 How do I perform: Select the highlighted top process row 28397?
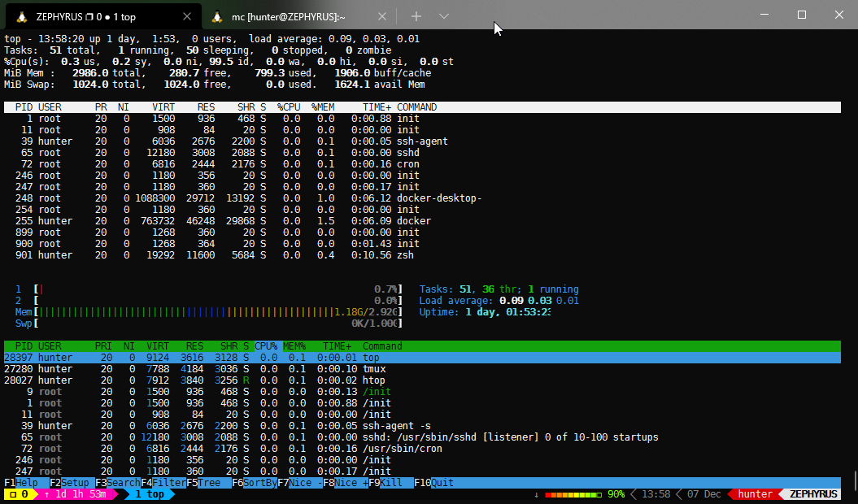point(422,358)
